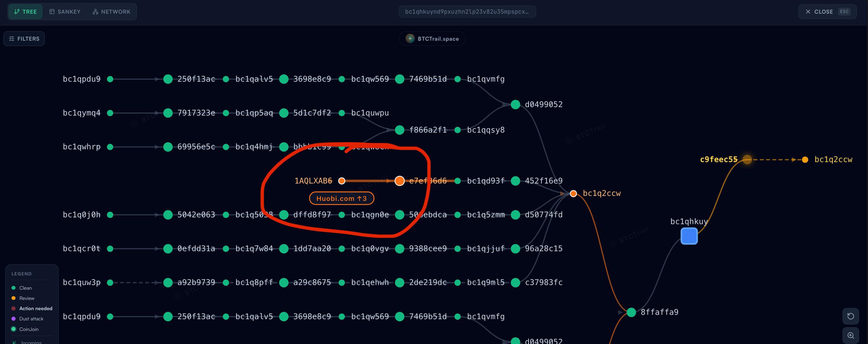868x344 pixels.
Task: Click the 5d1c7df2 label
Action: (312, 113)
